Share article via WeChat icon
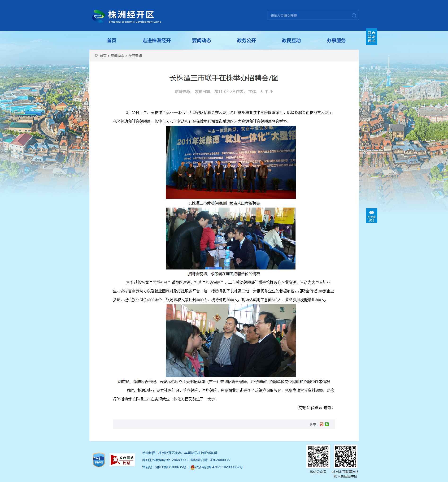This screenshot has width=448, height=482. (x=327, y=424)
